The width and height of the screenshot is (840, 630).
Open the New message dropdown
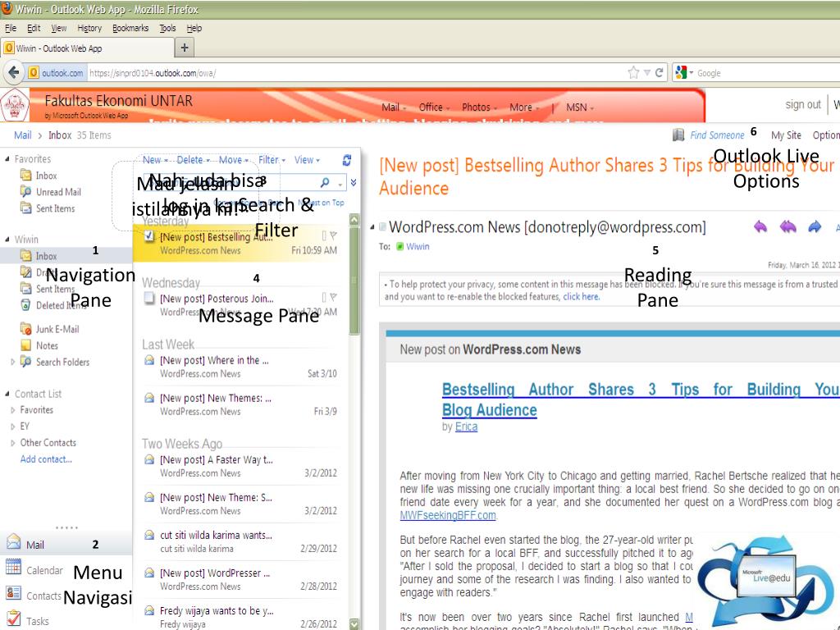[x=155, y=160]
